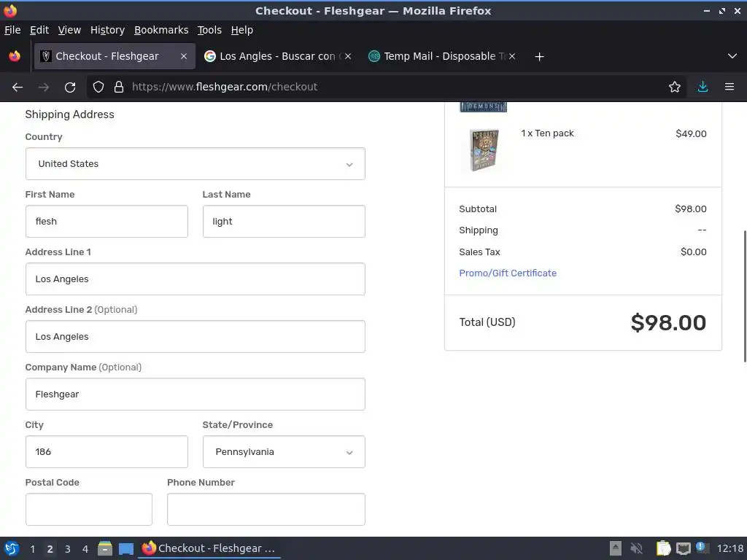747x560 pixels.
Task: Click the Ten pack product thumbnail
Action: (484, 150)
